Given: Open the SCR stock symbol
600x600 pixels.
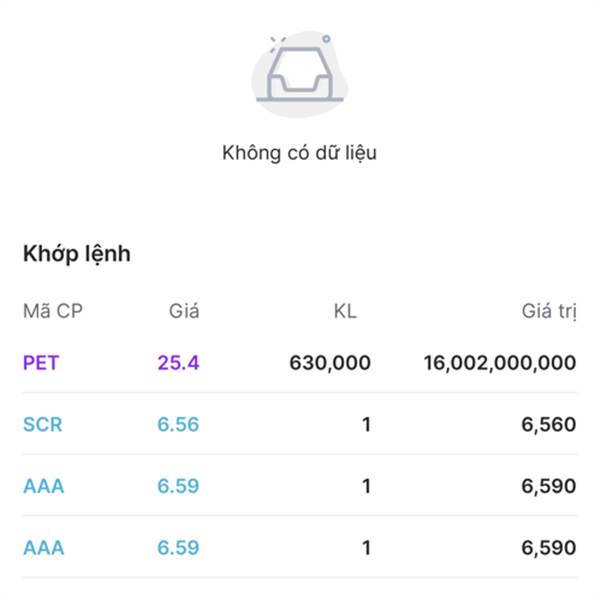Looking at the screenshot, I should pyautogui.click(x=42, y=424).
